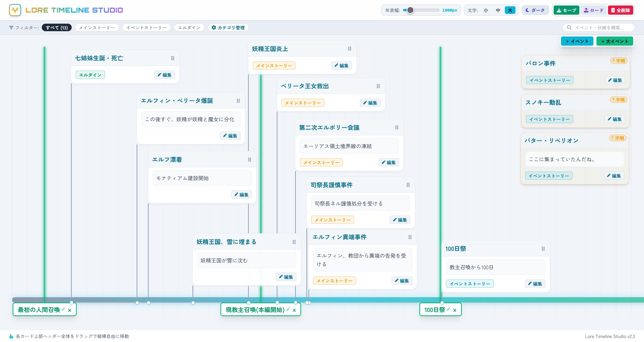644x342 pixels.
Task: Edit the エルフィン・ベリータ爆誕 card
Action: (x=230, y=136)
